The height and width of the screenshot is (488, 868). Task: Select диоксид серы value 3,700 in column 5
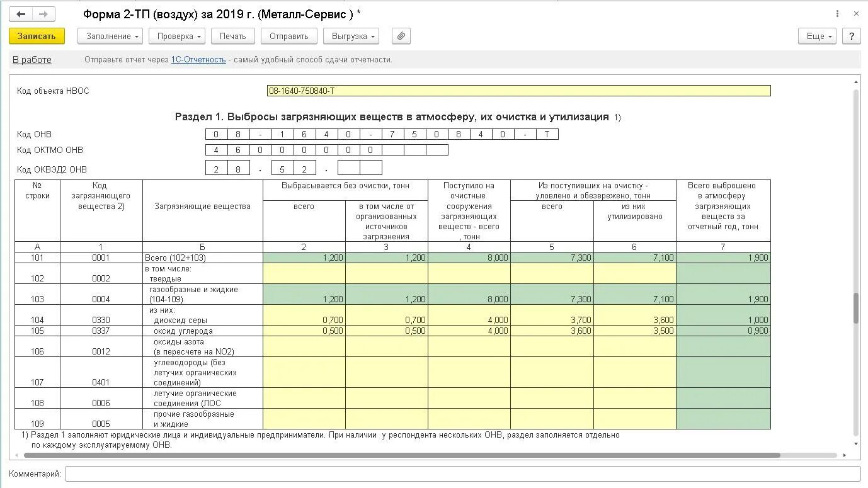552,315
